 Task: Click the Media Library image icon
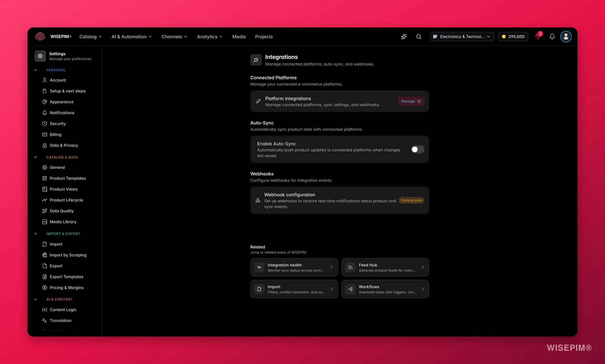[x=45, y=222]
